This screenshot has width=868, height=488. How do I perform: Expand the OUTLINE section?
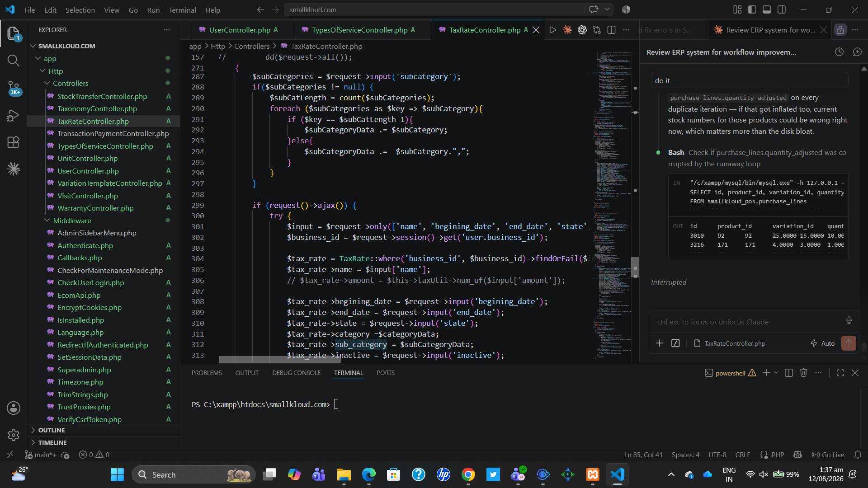point(51,430)
